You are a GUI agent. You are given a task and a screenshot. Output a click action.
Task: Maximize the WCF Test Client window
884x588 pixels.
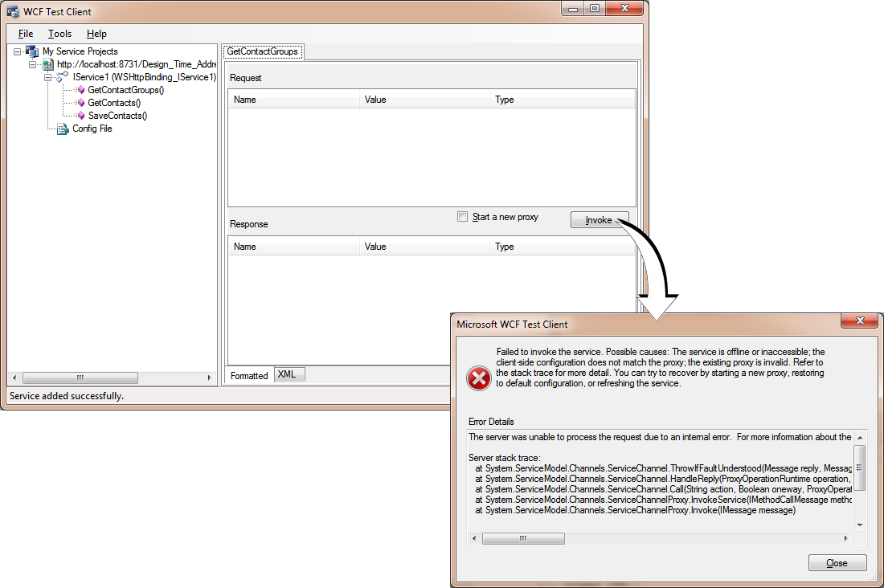pyautogui.click(x=594, y=9)
